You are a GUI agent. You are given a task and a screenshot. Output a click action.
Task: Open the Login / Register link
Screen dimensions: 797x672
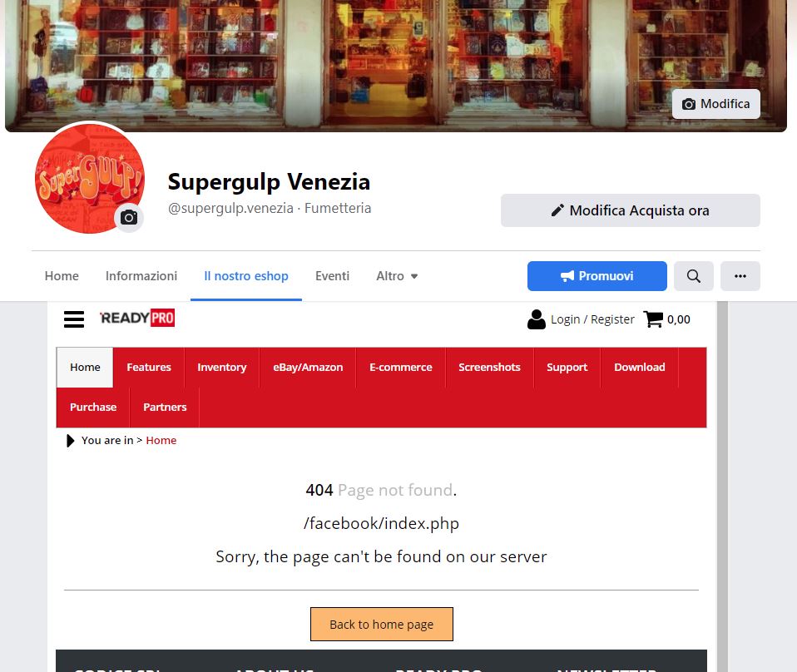(592, 319)
